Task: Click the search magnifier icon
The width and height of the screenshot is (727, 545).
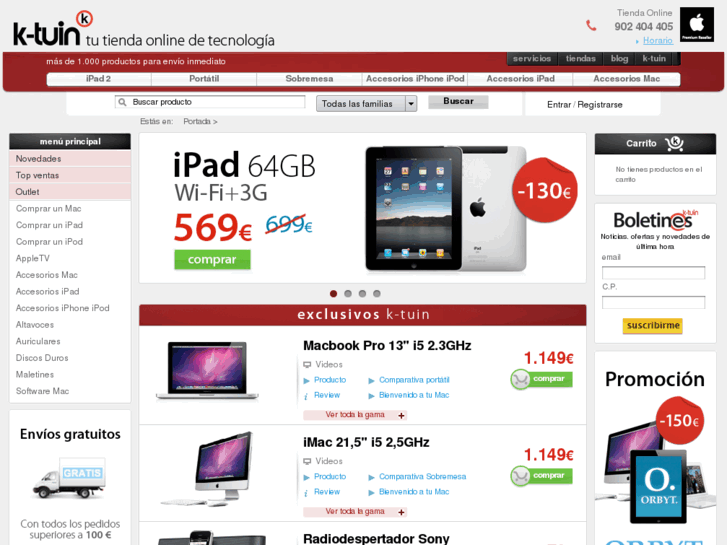Action: 122,102
